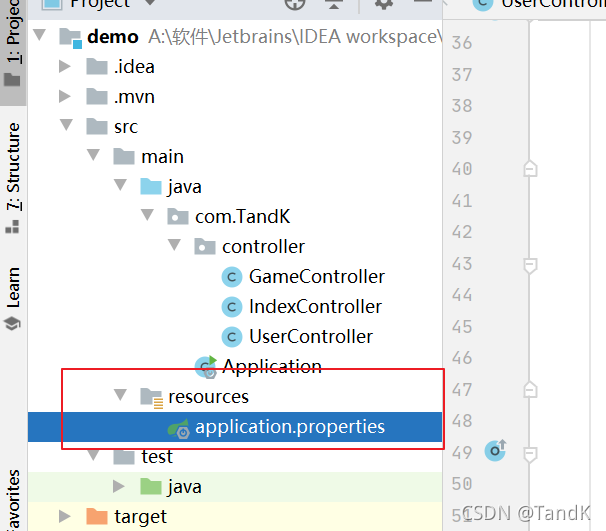Collapse the com.TandK package
The width and height of the screenshot is (606, 531).
pos(148,215)
